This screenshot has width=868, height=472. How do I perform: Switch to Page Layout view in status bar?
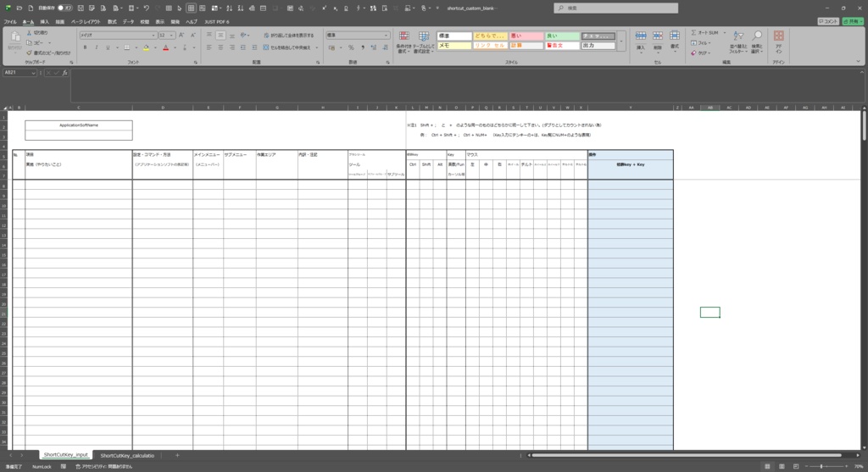click(782, 466)
